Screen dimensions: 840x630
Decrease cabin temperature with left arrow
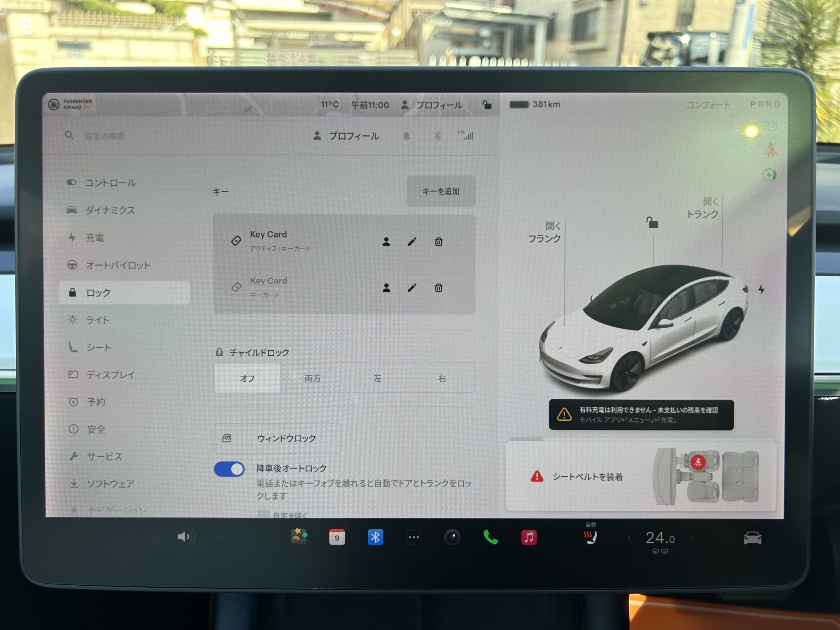coord(629,538)
